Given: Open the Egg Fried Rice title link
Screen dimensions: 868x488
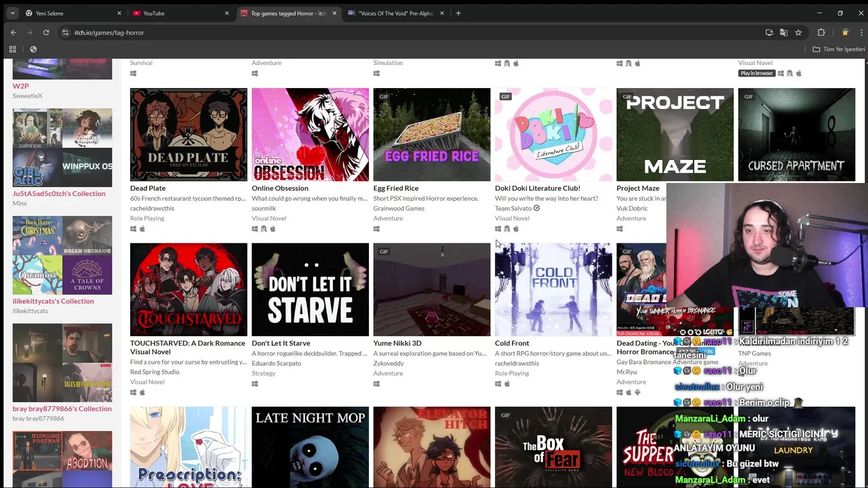Looking at the screenshot, I should 396,188.
